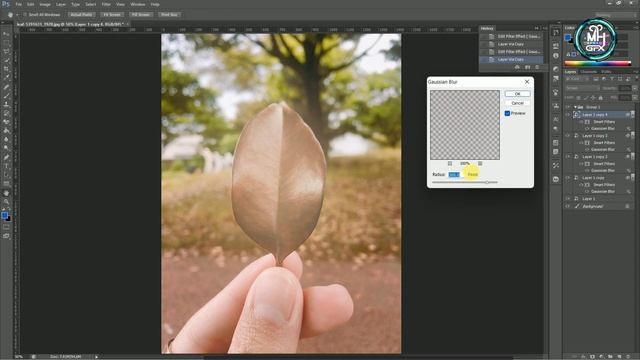Hide the Layer 1 copy 2 layer

click(568, 157)
